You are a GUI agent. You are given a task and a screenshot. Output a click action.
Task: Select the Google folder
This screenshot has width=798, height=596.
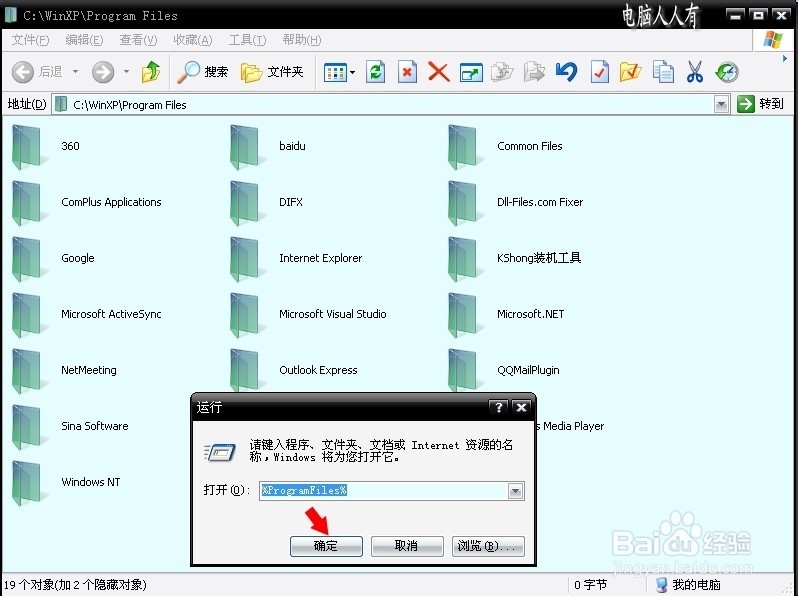click(x=53, y=259)
